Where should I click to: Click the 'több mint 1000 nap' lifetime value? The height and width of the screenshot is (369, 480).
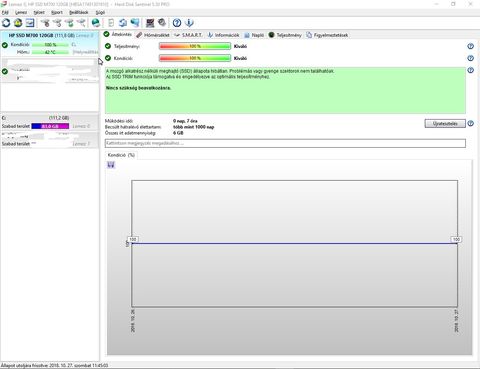click(194, 127)
